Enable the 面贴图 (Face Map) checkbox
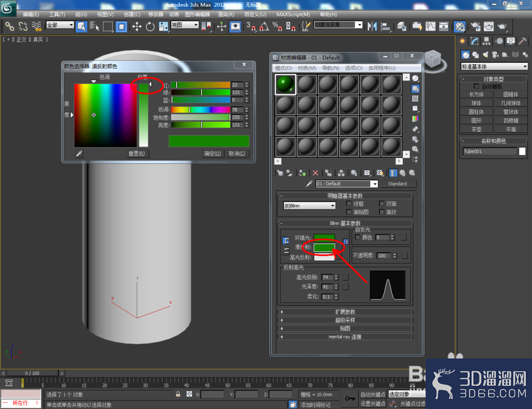 click(348, 212)
